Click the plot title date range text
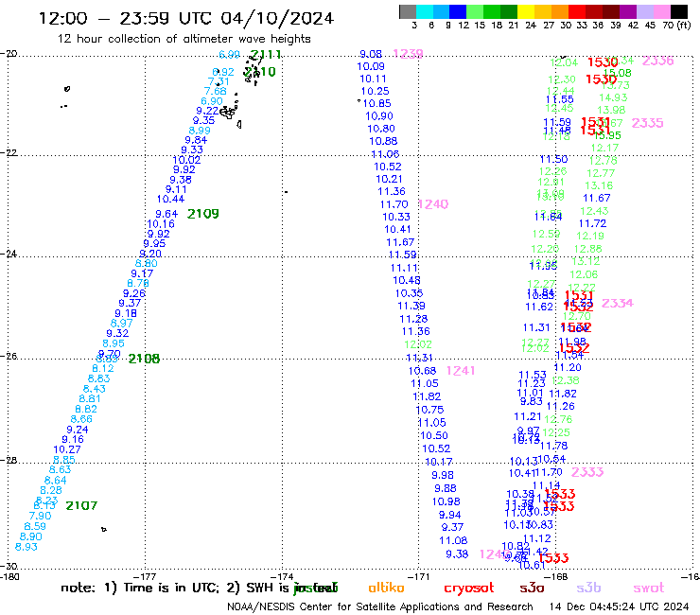Image resolution: width=700 pixels, height=615 pixels. pos(186,18)
